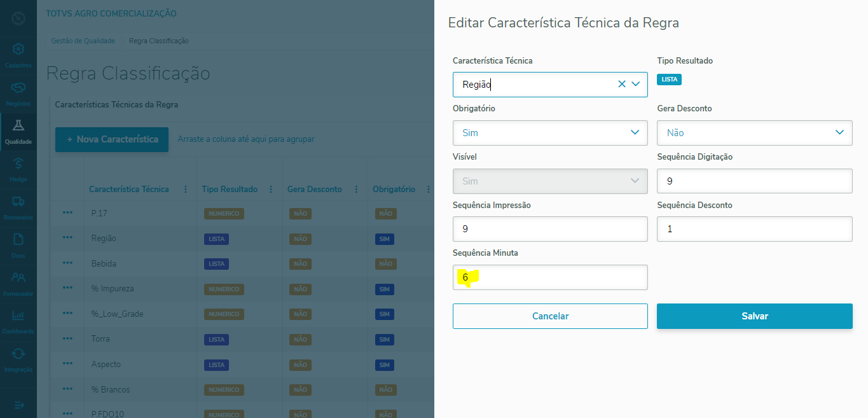Expand sidebar with arrow icon at bottom
The image size is (868, 418).
coord(18,405)
